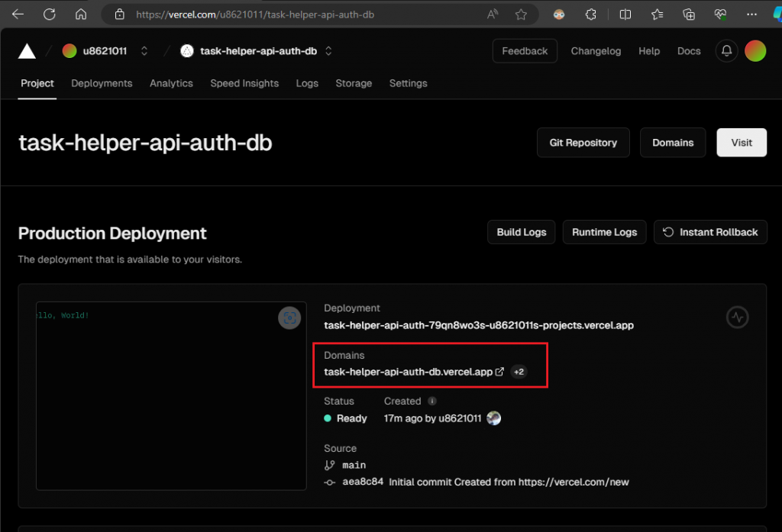Reload the page with refresh icon
Image resolution: width=782 pixels, height=532 pixels.
click(50, 15)
